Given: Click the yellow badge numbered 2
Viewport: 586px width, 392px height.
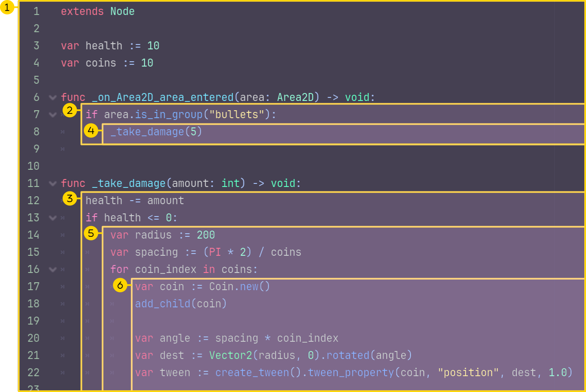Looking at the screenshot, I should pyautogui.click(x=70, y=111).
